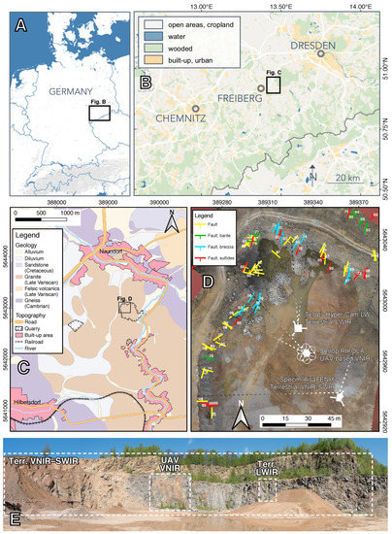Click the wooded legend color swatch
Image resolution: width=392 pixels, height=534 pixels.
pos(152,49)
